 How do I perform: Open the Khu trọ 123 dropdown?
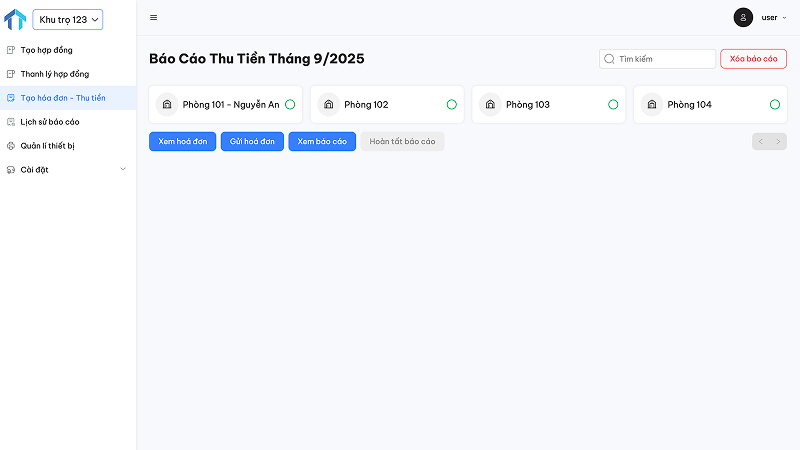point(68,19)
